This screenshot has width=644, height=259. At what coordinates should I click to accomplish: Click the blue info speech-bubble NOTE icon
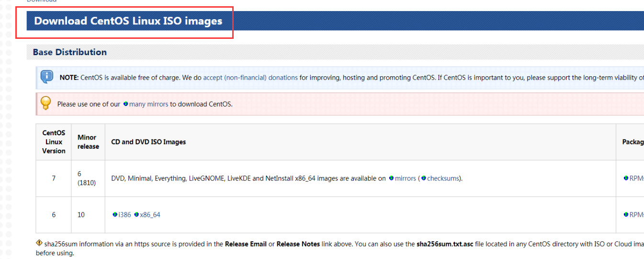click(47, 77)
